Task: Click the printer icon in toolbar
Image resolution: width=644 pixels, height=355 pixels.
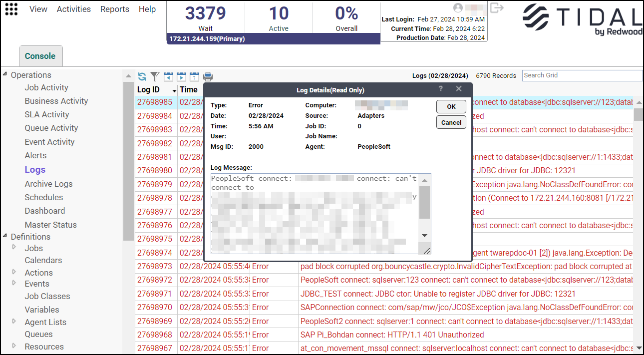Action: (x=208, y=76)
